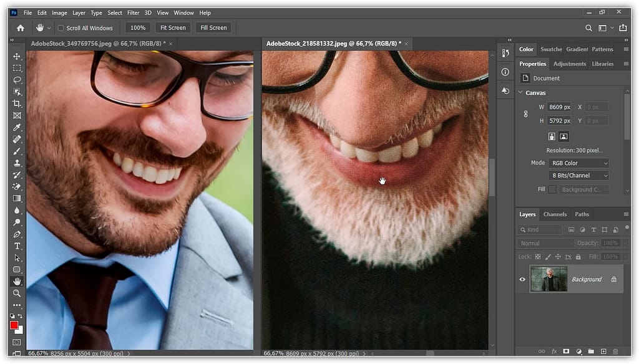Viewport: 639px width, 364px height.
Task: Switch to the Channels tab
Action: click(x=555, y=214)
